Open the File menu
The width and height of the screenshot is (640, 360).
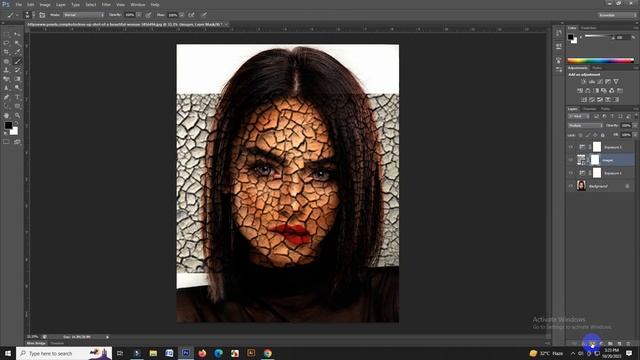click(18, 5)
